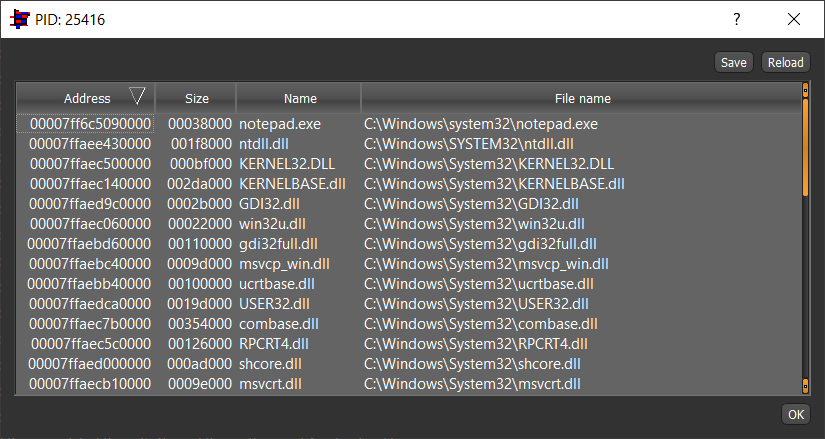The image size is (825, 439).
Task: Click path C:\Windows\System32\KERNEL32.DLL
Action: pyautogui.click(x=489, y=164)
